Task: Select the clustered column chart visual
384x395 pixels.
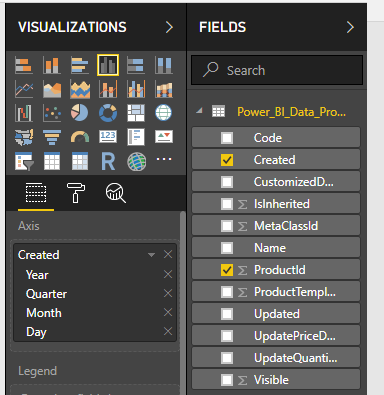Action: point(108,65)
